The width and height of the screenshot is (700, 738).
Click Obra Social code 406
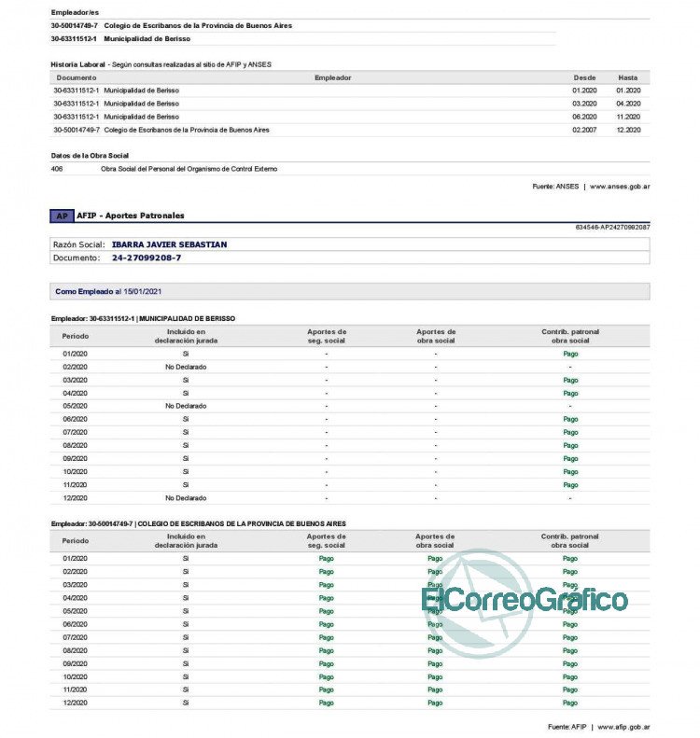pyautogui.click(x=57, y=169)
